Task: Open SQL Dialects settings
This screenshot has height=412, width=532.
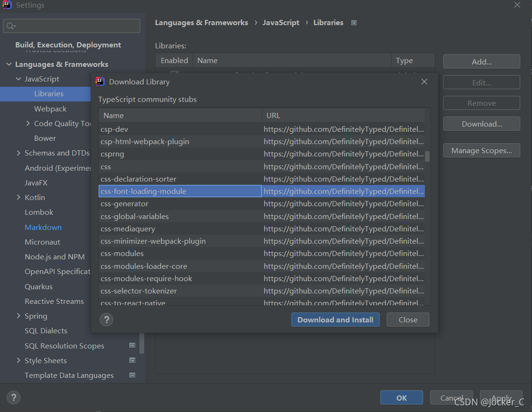Action: pyautogui.click(x=46, y=331)
